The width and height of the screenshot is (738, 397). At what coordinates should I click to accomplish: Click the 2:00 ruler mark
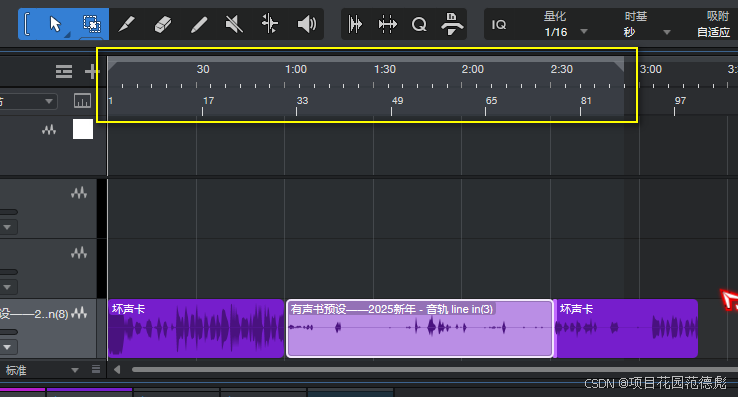click(x=473, y=69)
